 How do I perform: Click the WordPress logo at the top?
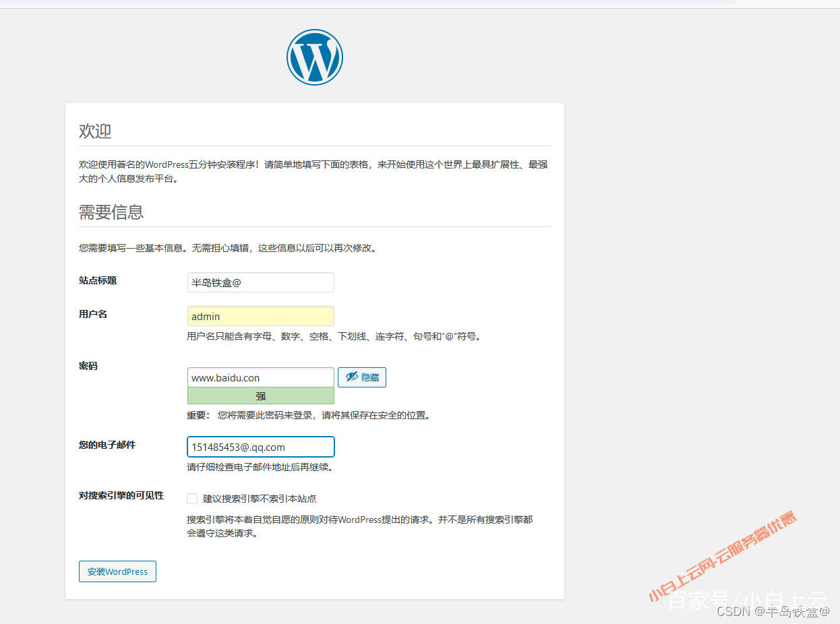click(x=315, y=57)
